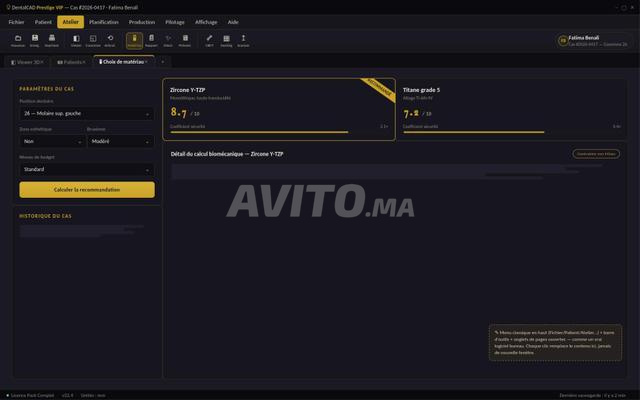
Task: Click the round avatar icon beside Fatima Benali
Action: (x=563, y=40)
